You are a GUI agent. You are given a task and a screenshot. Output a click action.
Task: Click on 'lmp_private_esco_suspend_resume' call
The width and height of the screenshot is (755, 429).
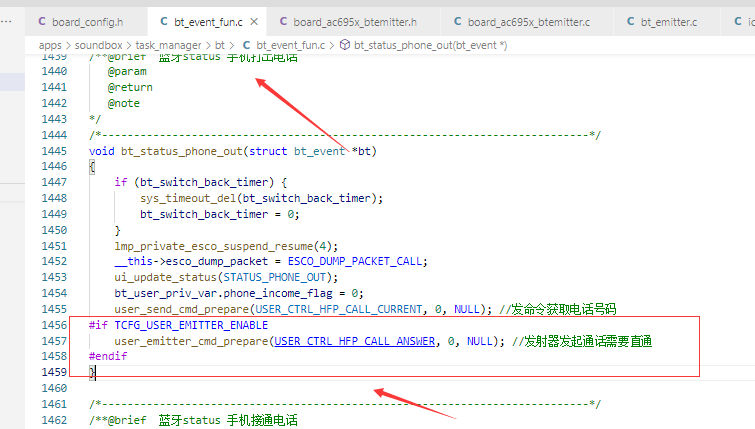(x=214, y=246)
